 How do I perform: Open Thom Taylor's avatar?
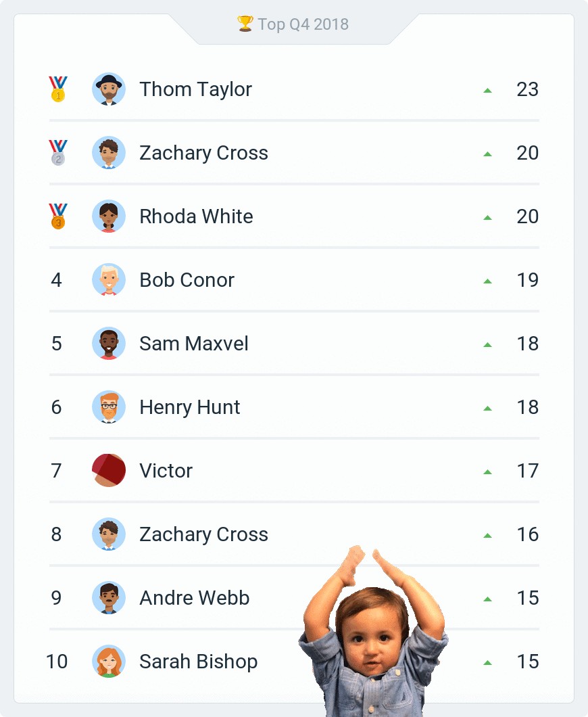tap(109, 89)
